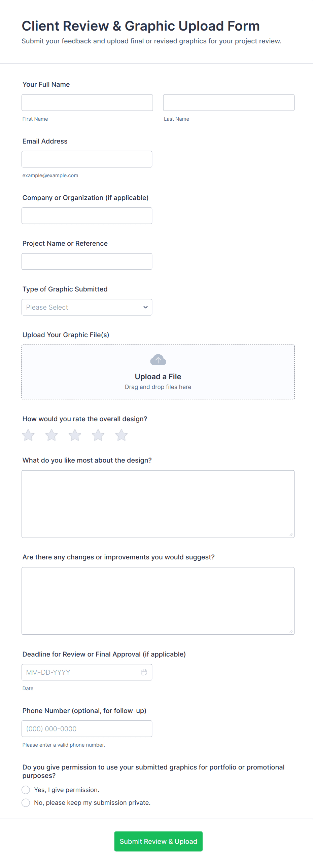Select 'Yes, I give permission' option
Viewport: 313px width, 868px height.
[26, 790]
